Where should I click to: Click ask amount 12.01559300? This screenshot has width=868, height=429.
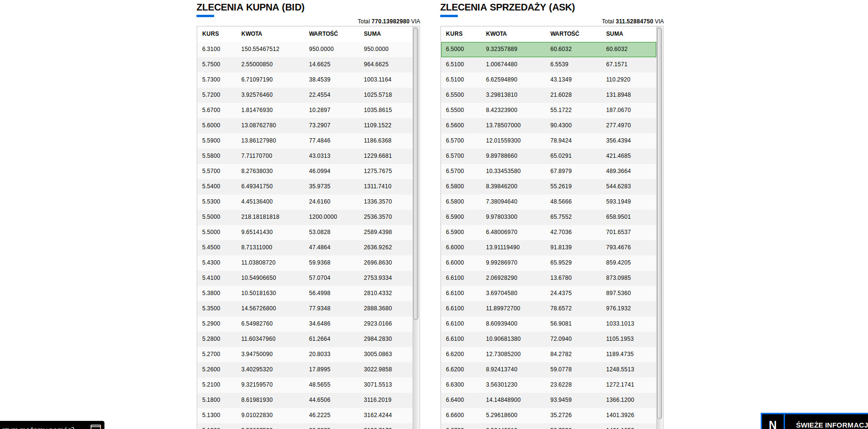(503, 141)
